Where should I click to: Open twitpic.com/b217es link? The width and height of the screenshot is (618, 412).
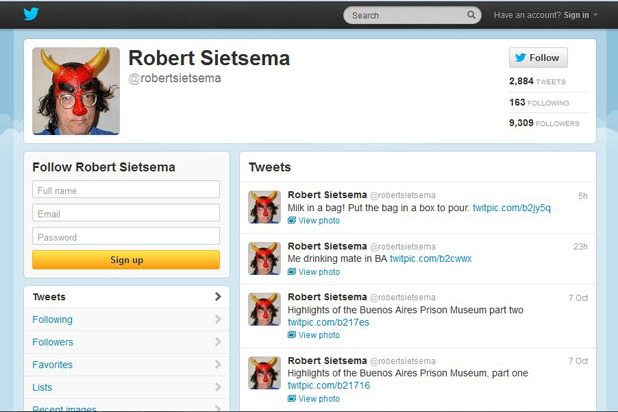(x=328, y=323)
